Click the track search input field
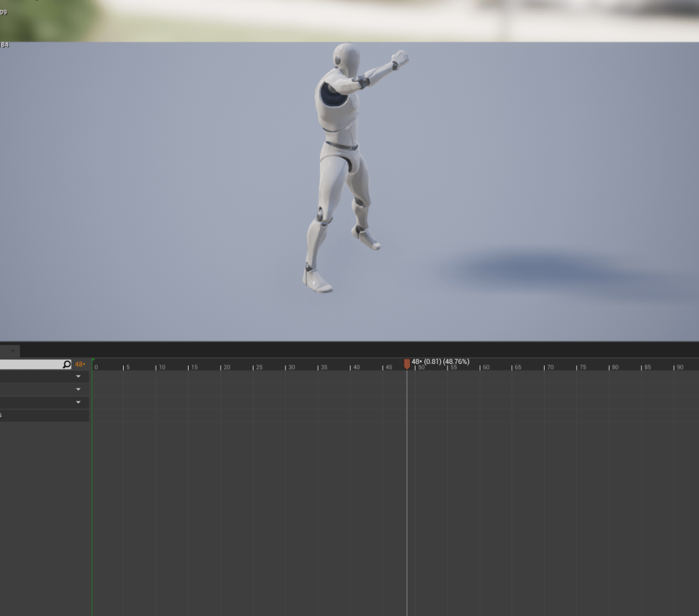 click(x=31, y=365)
